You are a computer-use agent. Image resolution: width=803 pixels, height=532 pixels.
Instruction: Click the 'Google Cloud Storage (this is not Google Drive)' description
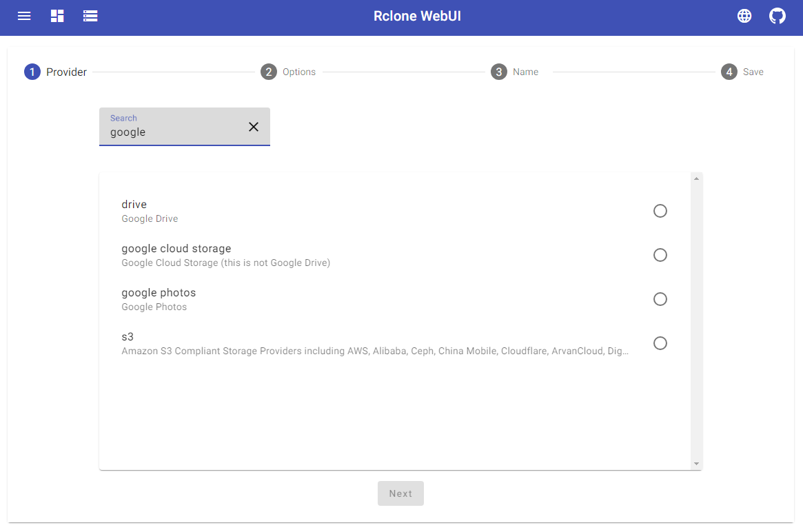tap(226, 263)
